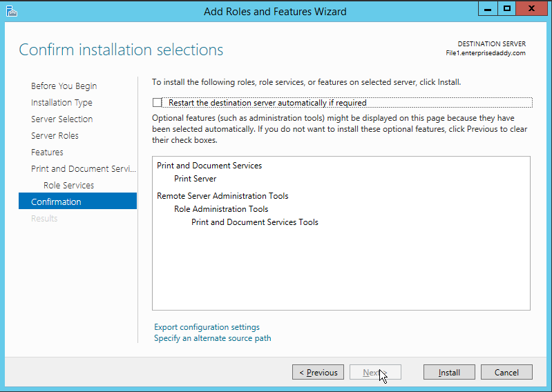Viewport: 552px width, 392px height.
Task: Open the Print and Document Services step
Action: pyautogui.click(x=79, y=169)
